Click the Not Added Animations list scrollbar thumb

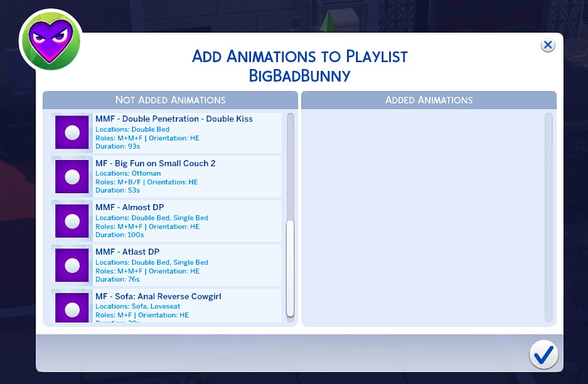(290, 269)
